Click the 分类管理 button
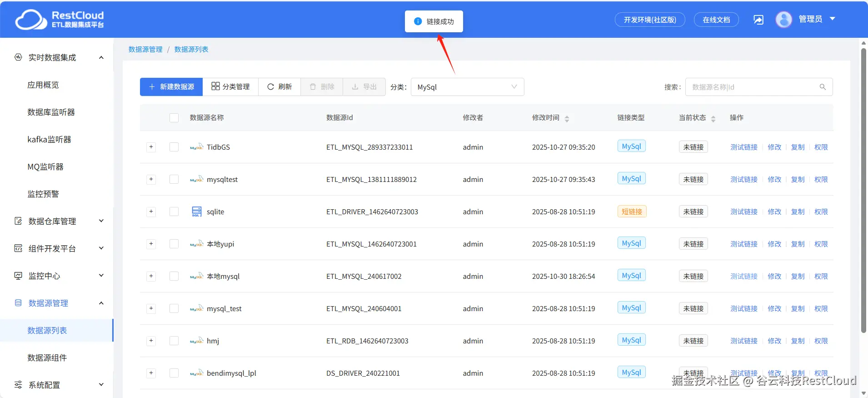Viewport: 868px width, 398px height. click(230, 87)
